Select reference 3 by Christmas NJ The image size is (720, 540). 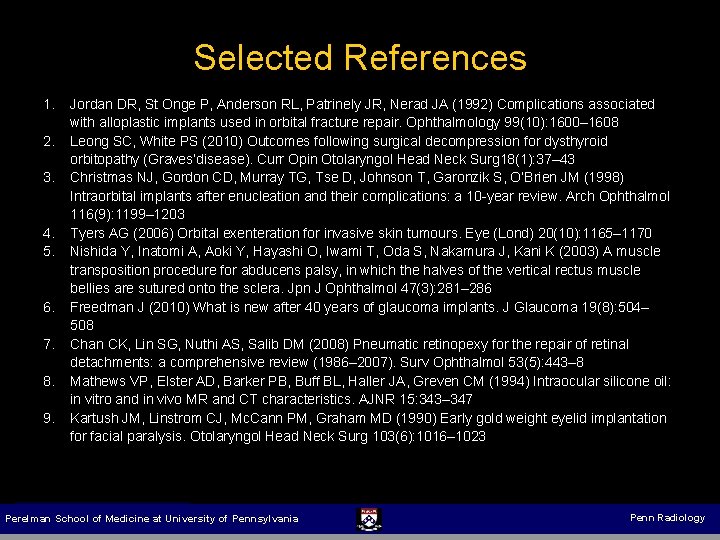(x=356, y=196)
